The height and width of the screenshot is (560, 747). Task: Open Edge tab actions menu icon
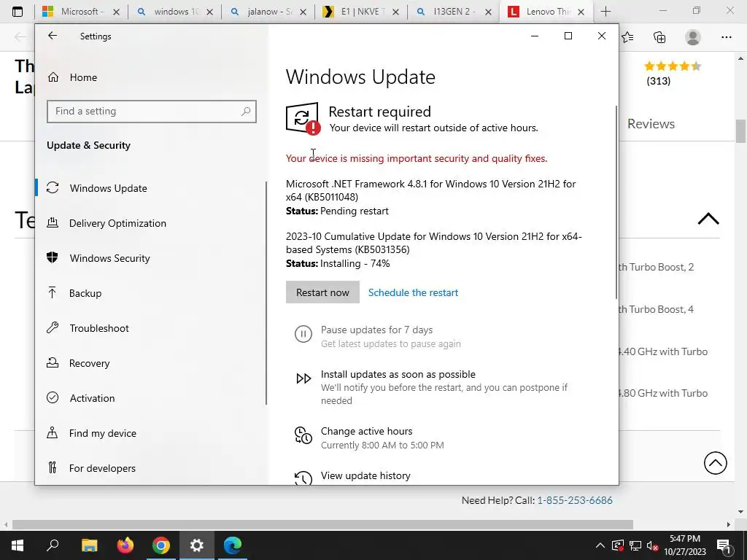coord(18,12)
